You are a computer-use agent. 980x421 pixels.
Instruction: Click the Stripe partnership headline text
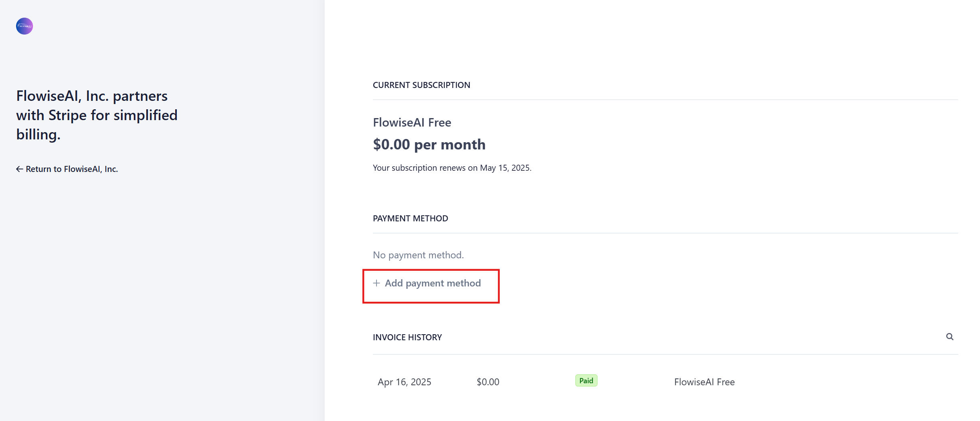click(96, 115)
